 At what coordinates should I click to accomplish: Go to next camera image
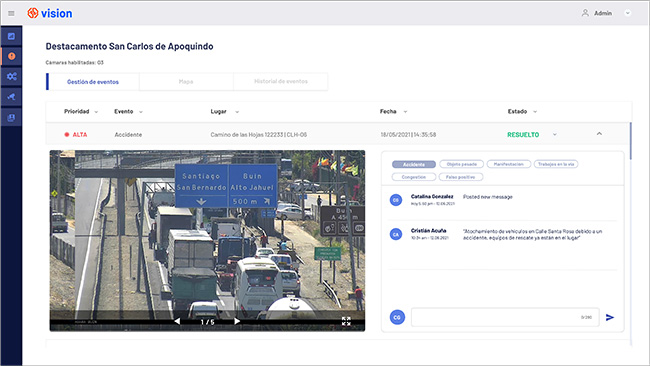tap(237, 321)
